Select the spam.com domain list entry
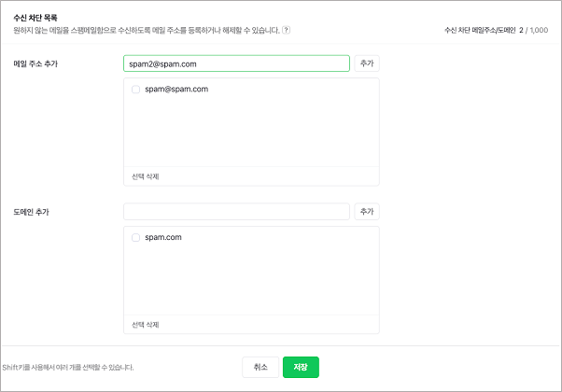 point(163,238)
